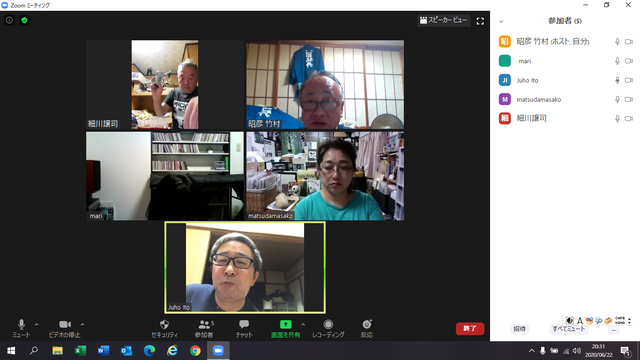Start recording with レコーディング button
This screenshot has width=640, height=360.
pos(328,329)
